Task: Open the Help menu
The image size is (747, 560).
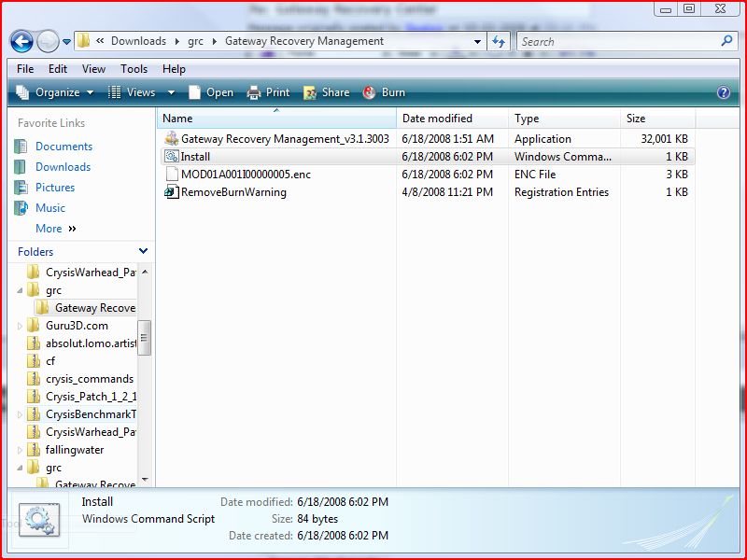Action: [174, 69]
